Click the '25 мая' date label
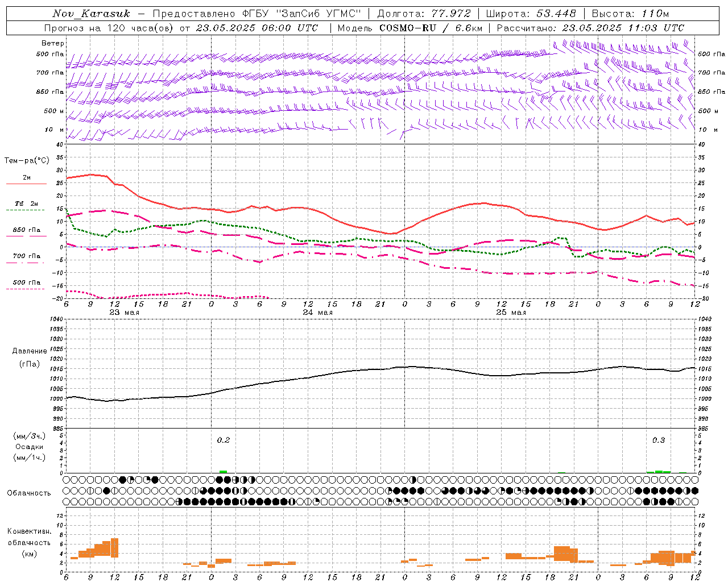The width and height of the screenshot is (728, 582). coord(511,313)
